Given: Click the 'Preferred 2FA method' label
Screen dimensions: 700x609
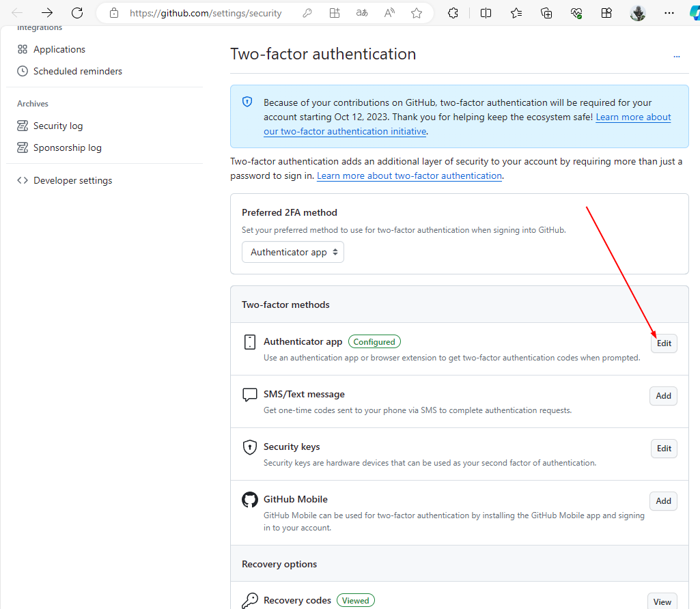Looking at the screenshot, I should coord(290,212).
